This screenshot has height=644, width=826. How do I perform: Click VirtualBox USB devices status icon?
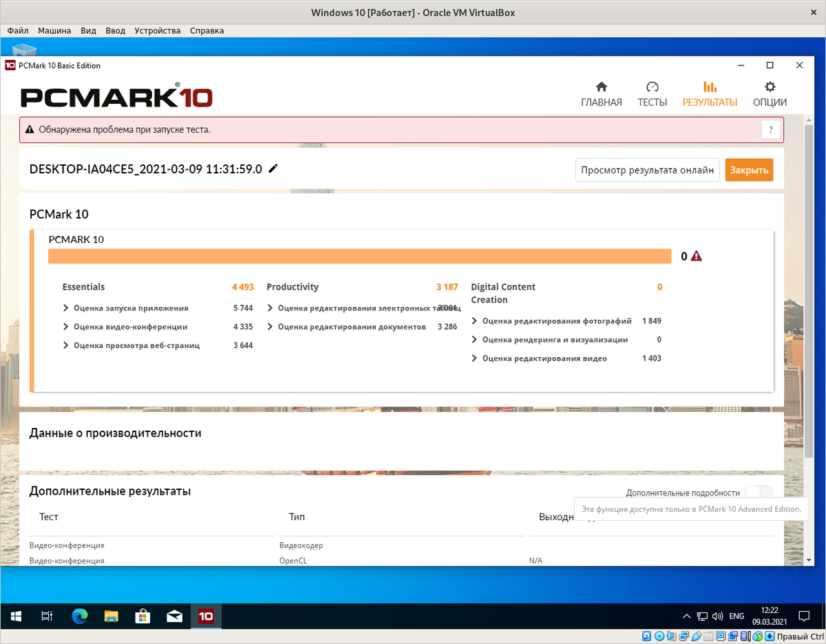click(x=696, y=636)
